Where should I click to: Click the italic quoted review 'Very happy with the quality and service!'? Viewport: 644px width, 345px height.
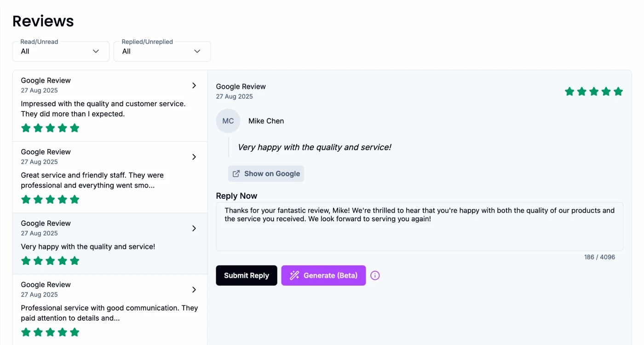point(314,147)
